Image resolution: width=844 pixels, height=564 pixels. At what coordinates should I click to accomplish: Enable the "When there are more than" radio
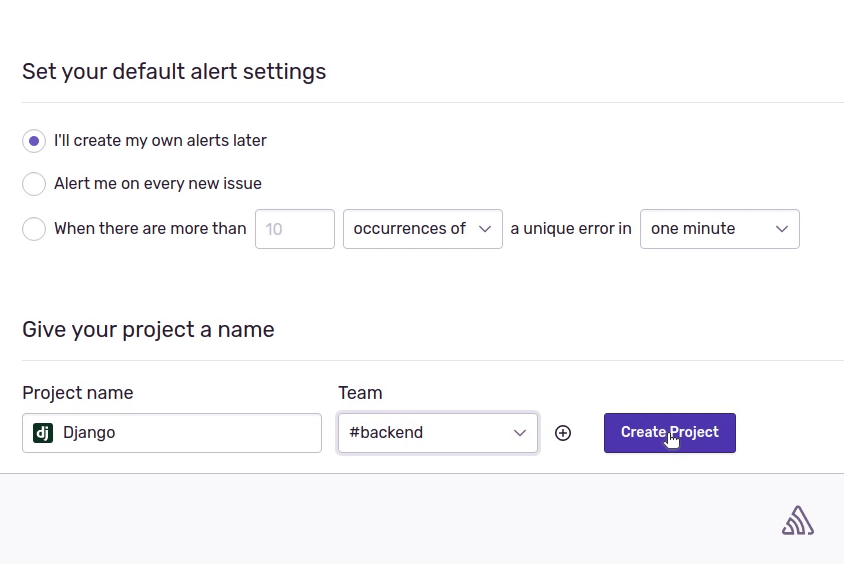(x=34, y=229)
